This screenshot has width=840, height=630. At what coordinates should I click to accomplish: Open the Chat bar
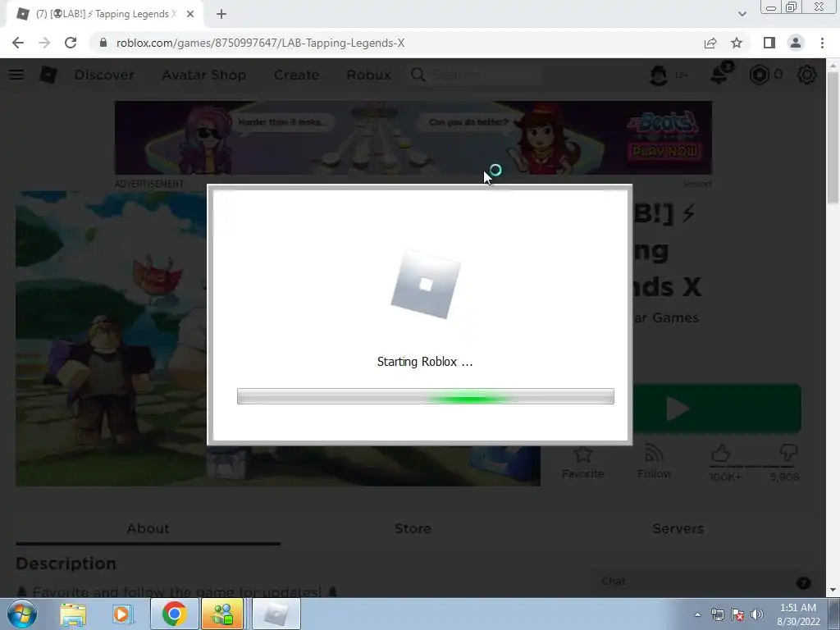(x=703, y=582)
